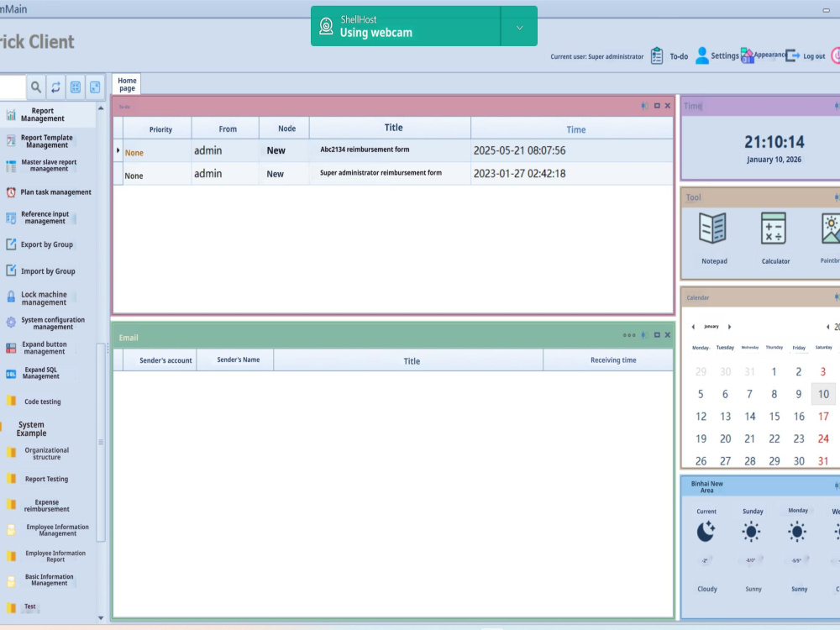
Task: Sort emails by Receiving time column
Action: coord(608,360)
